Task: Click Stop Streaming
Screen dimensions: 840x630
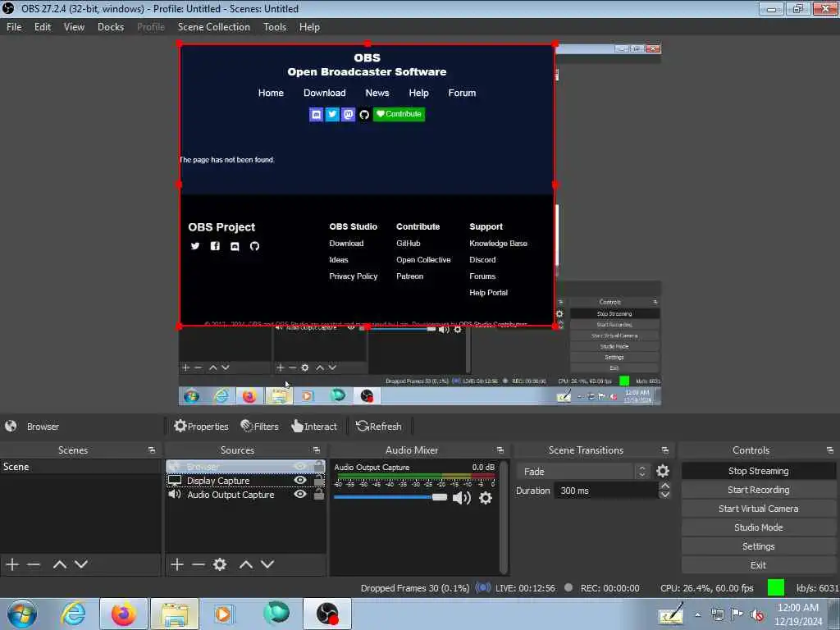Action: pyautogui.click(x=758, y=471)
